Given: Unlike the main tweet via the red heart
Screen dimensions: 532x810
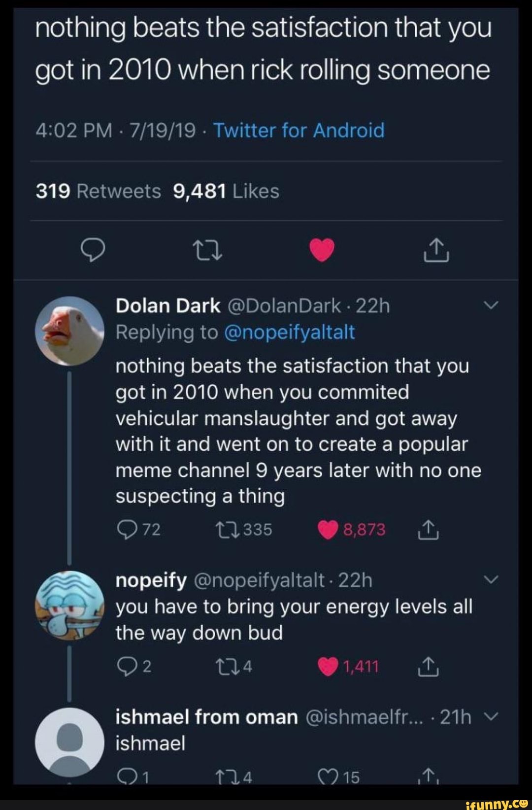Looking at the screenshot, I should pyautogui.click(x=322, y=251).
